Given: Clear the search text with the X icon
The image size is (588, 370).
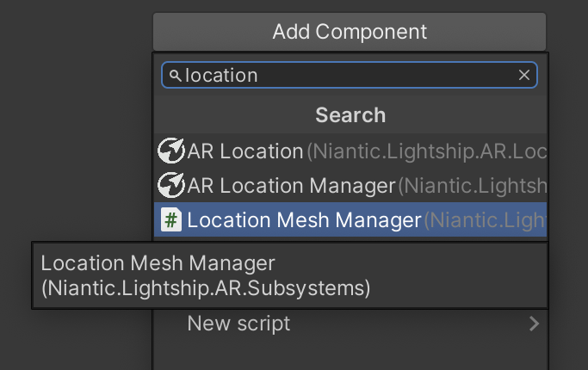Looking at the screenshot, I should point(524,75).
